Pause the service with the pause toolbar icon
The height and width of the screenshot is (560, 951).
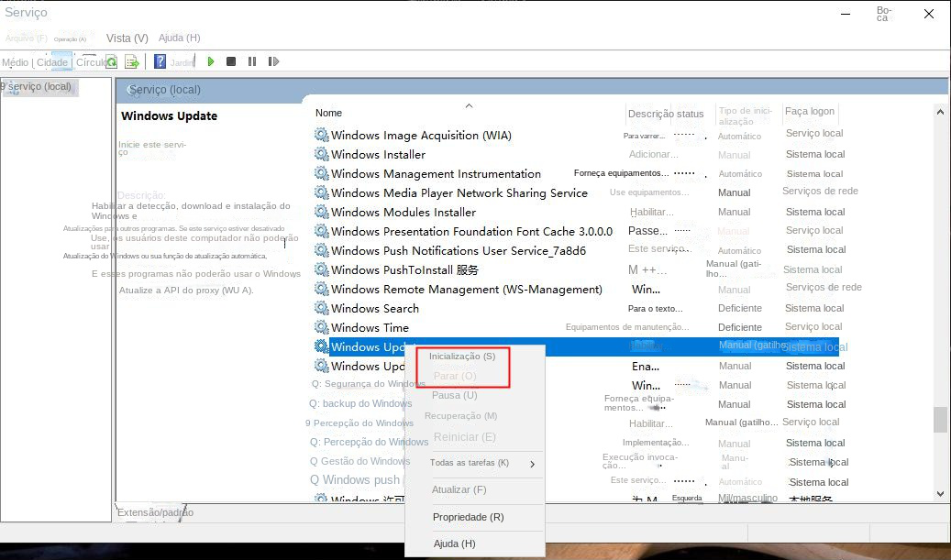(x=252, y=61)
